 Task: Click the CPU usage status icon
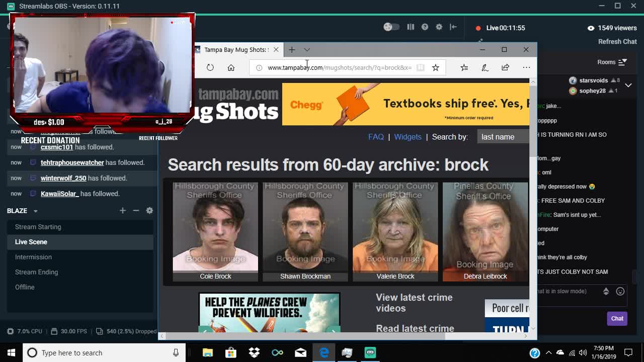point(10,331)
